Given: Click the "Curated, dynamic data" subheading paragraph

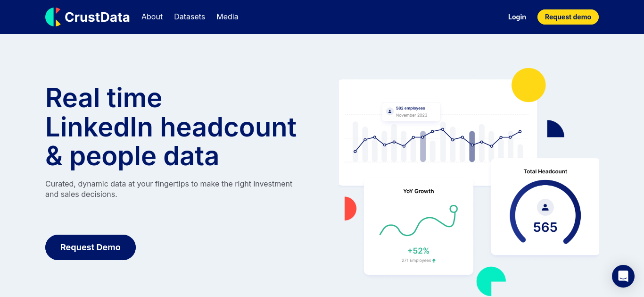Looking at the screenshot, I should (x=169, y=189).
